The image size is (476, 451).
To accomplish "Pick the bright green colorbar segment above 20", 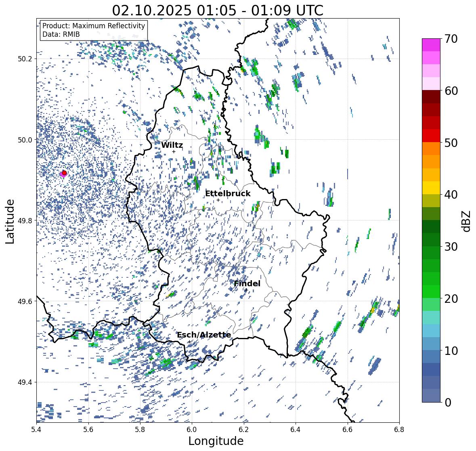I will pyautogui.click(x=431, y=292).
